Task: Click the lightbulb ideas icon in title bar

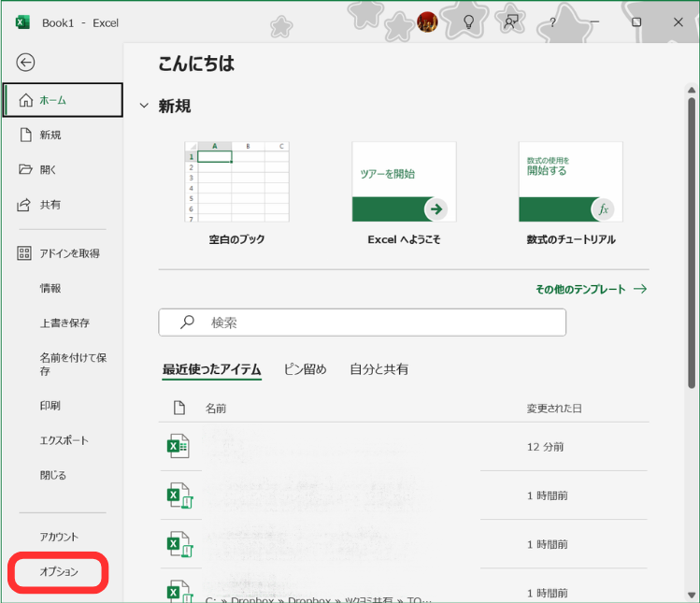Action: pyautogui.click(x=468, y=22)
